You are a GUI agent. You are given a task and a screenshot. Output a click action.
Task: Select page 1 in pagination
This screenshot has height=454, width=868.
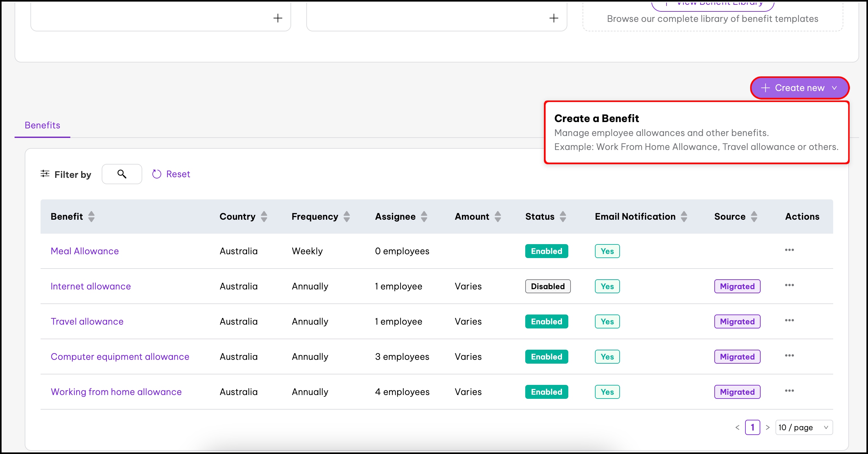(x=753, y=427)
